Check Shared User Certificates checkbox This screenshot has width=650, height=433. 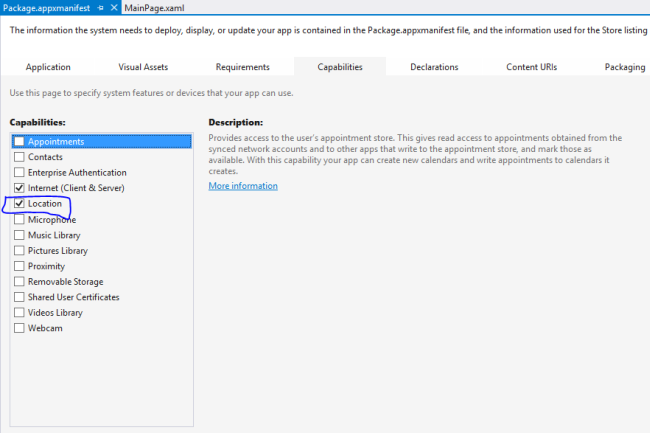pyautogui.click(x=19, y=297)
